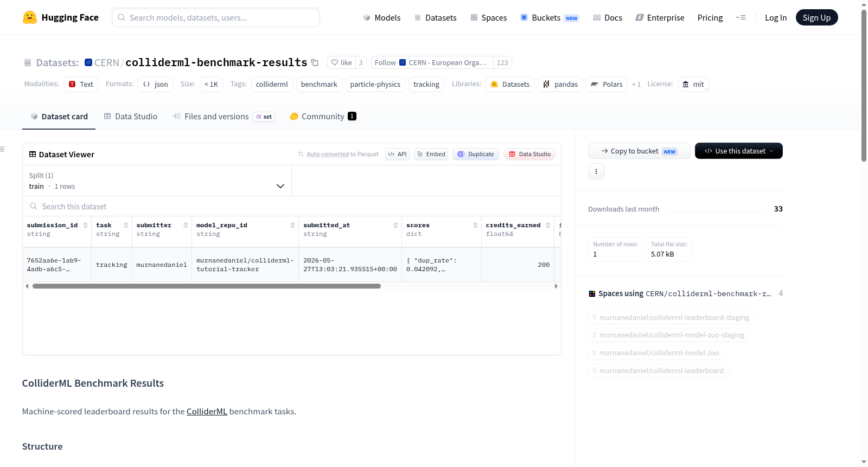This screenshot has height=467, width=868.
Task: Click the Sign Up button
Action: [816, 17]
